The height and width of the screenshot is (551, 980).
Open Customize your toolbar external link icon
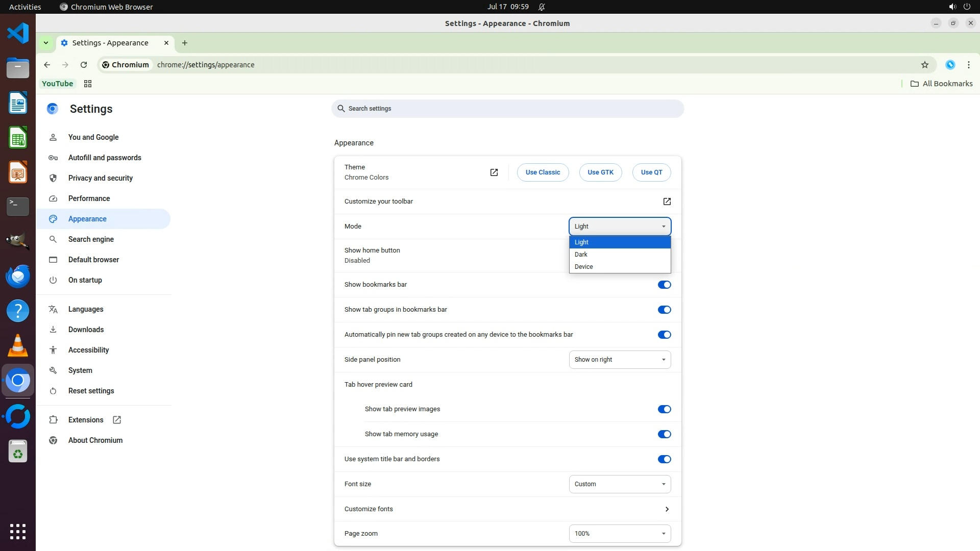tap(667, 202)
